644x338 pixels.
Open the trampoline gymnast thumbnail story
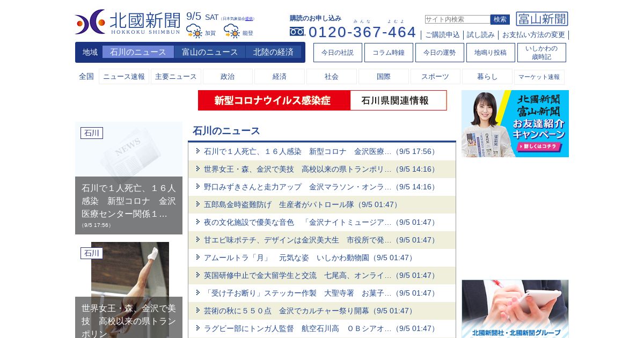coord(129,290)
